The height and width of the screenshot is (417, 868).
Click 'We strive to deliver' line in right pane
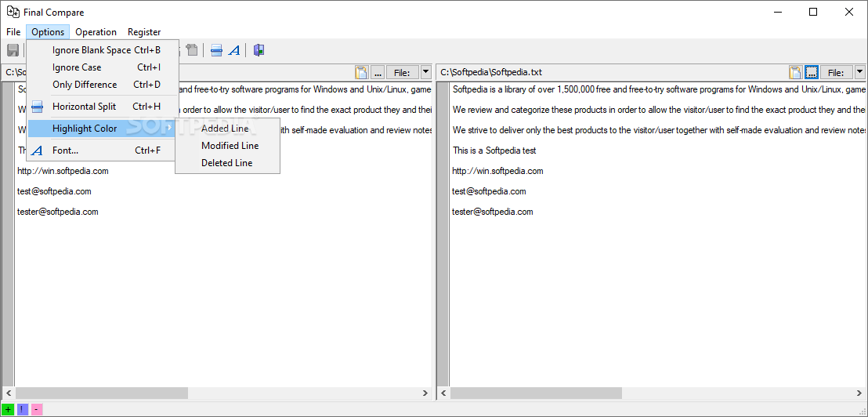click(x=659, y=130)
